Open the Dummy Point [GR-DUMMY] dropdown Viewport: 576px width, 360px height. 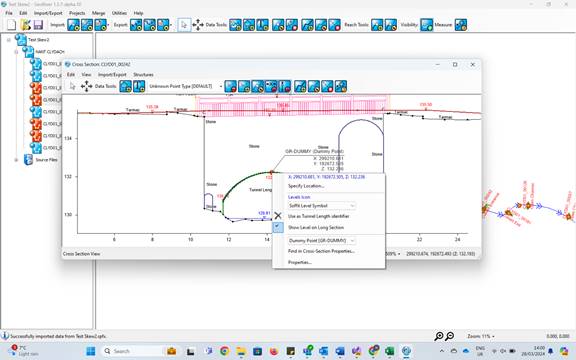coord(321,241)
